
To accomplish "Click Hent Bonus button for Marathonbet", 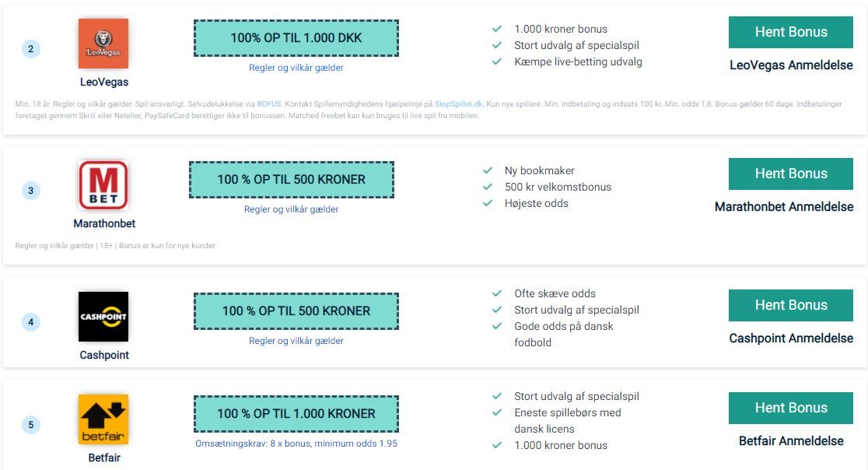I will point(790,174).
